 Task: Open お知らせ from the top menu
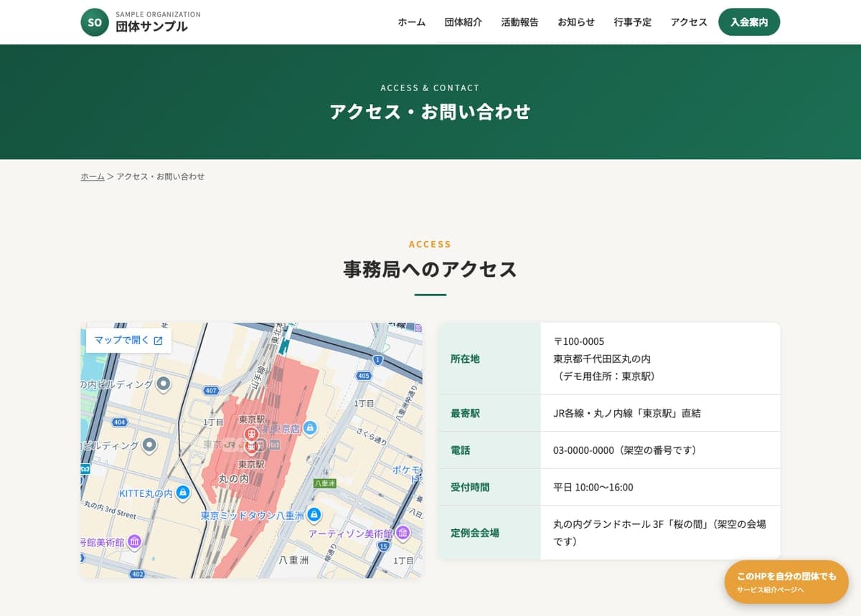(x=576, y=22)
